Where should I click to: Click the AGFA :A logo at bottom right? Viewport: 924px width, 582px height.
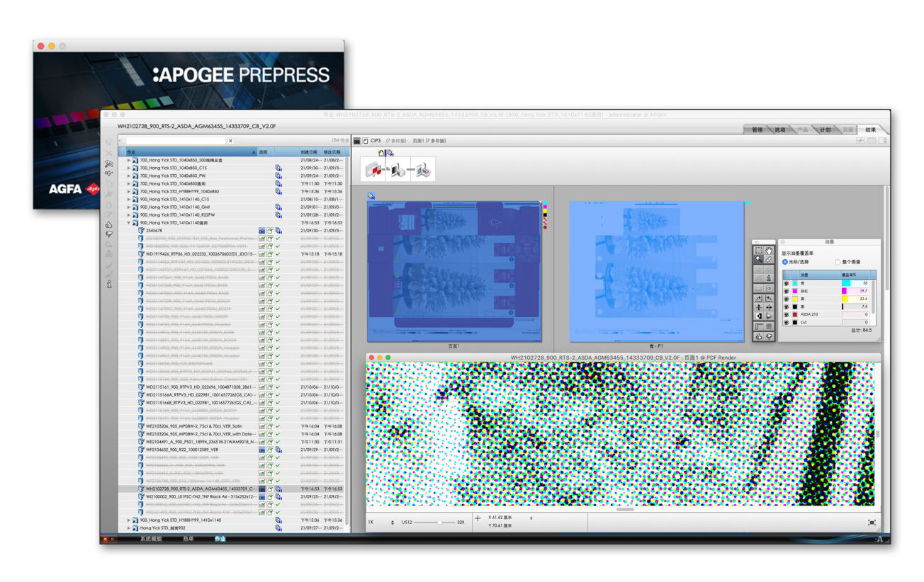click(879, 540)
